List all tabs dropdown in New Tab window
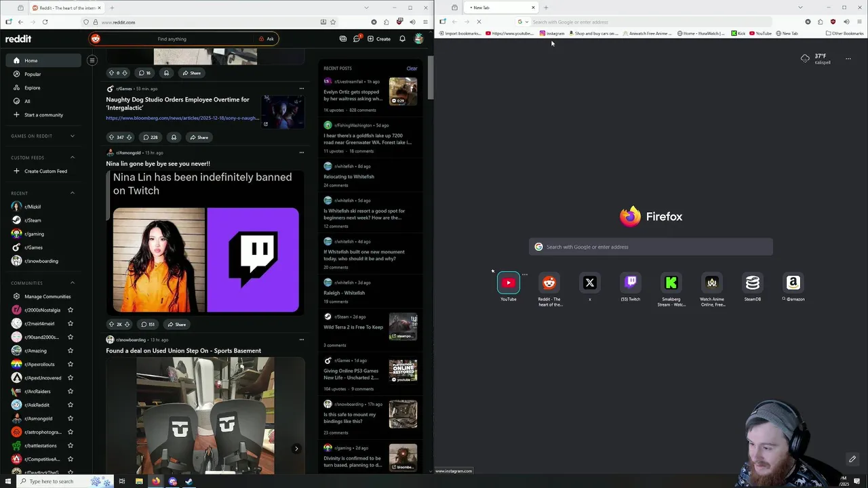 tap(800, 7)
